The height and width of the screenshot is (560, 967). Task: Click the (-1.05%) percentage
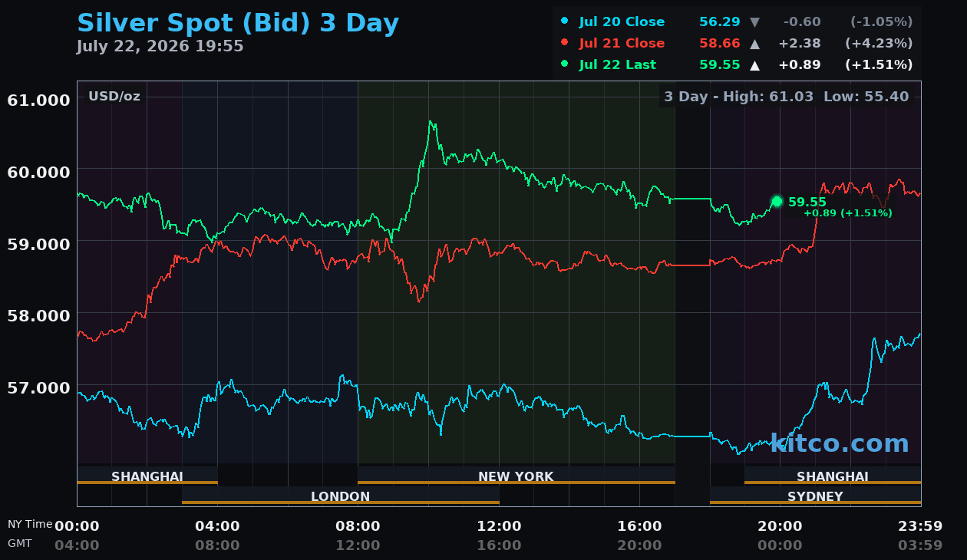(x=882, y=21)
